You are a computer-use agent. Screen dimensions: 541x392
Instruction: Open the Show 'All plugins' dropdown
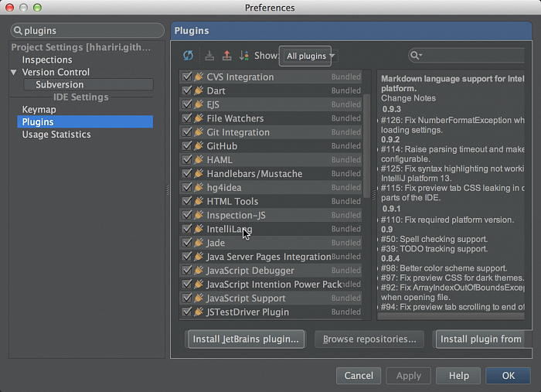pos(311,56)
